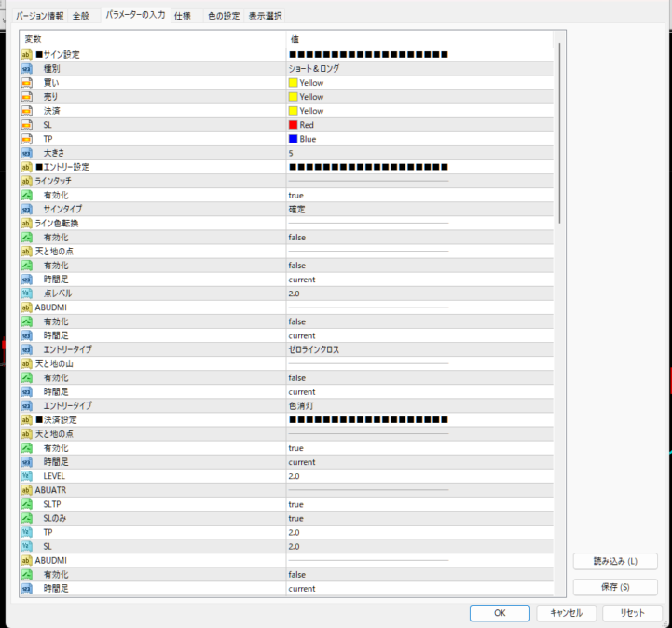The width and height of the screenshot is (672, 628).
Task: Click the icon beside the 大きさ parameter
Action: [26, 153]
